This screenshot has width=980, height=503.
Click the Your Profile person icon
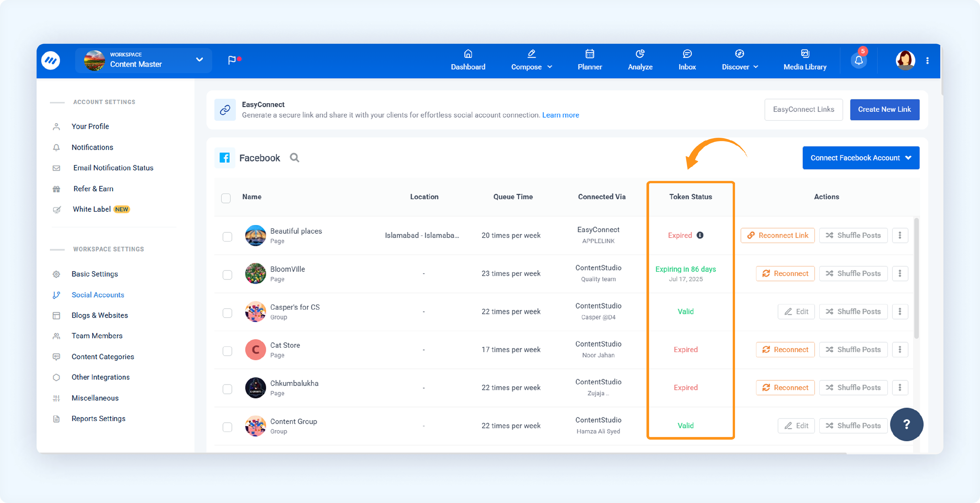(x=56, y=126)
